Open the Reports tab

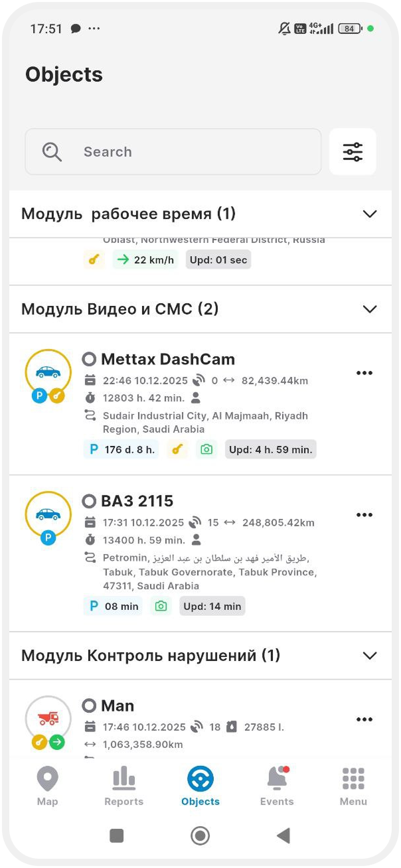tap(123, 786)
